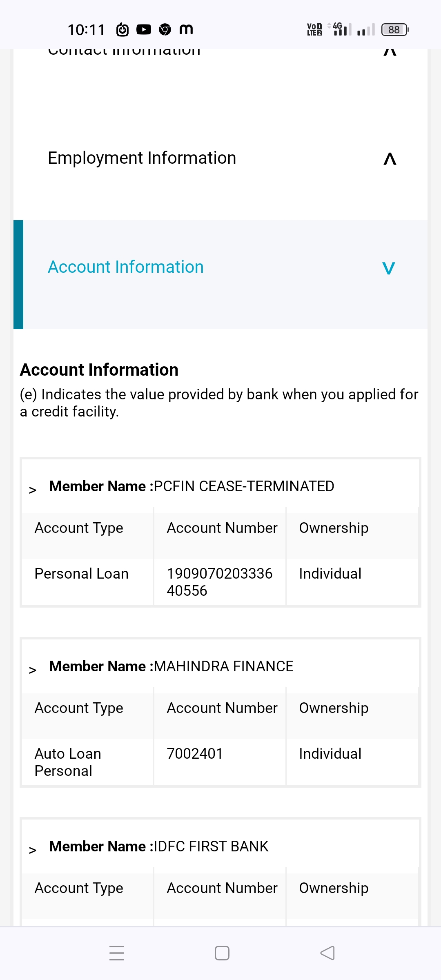Tap the Contact Information section chevron
The height and width of the screenshot is (980, 441).
(390, 51)
